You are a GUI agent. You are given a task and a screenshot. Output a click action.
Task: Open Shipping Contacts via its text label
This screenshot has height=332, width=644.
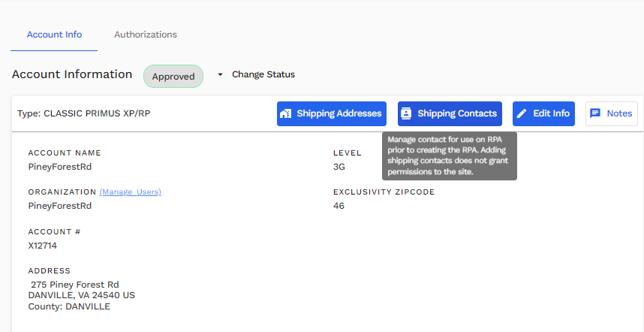456,113
